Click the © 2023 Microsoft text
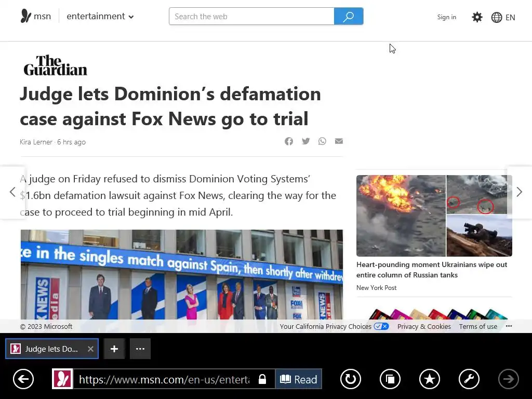This screenshot has height=399, width=532. click(x=46, y=326)
